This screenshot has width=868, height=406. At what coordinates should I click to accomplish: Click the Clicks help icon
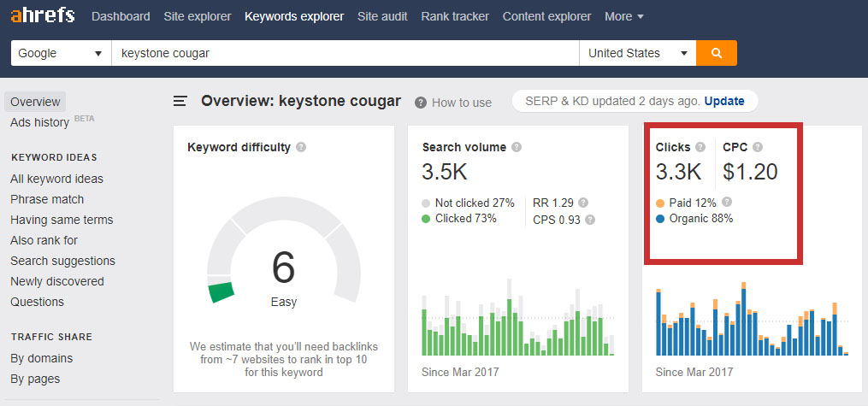coord(700,147)
